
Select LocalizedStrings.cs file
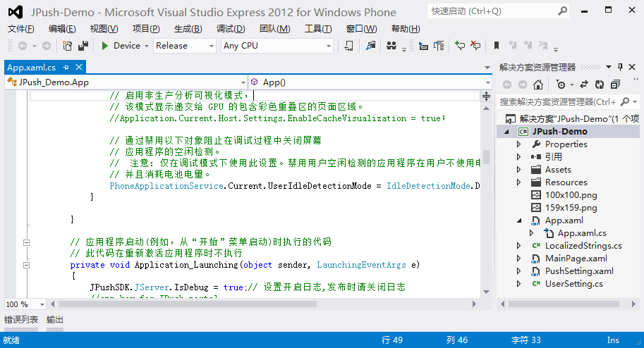(583, 246)
